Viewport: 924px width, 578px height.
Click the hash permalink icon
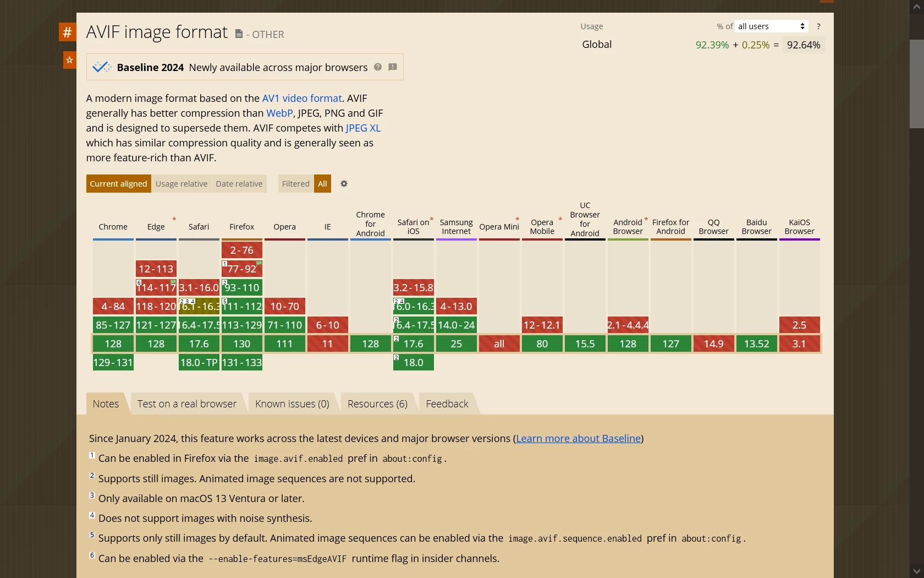(67, 32)
